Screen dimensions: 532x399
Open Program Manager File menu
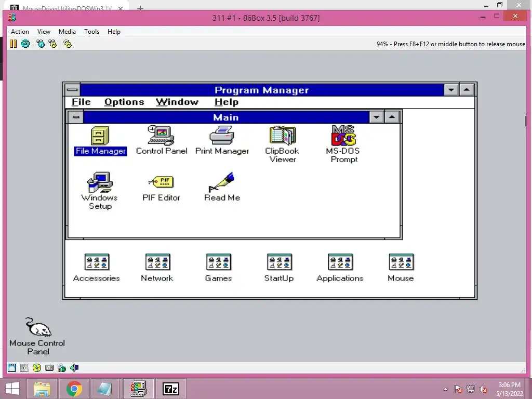tap(81, 102)
